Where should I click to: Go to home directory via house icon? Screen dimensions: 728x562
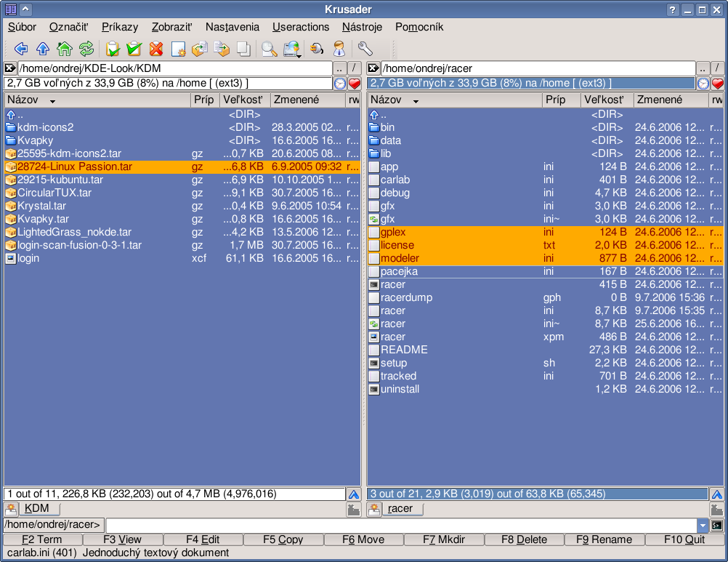pyautogui.click(x=65, y=48)
